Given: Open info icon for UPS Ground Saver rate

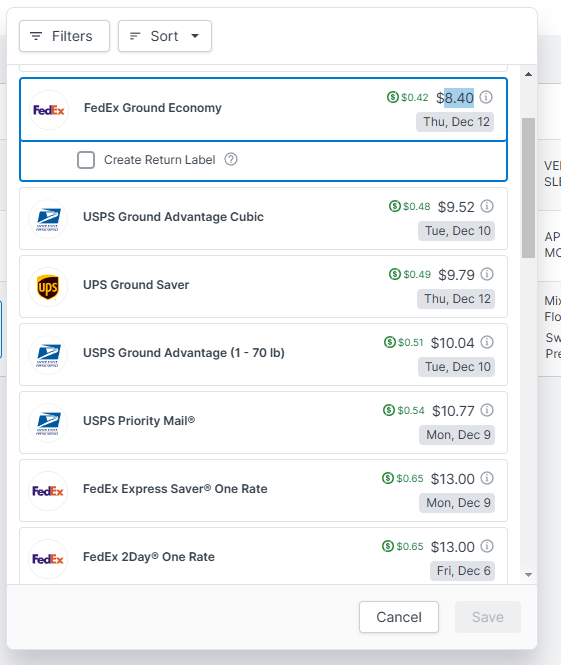Looking at the screenshot, I should (x=487, y=274).
